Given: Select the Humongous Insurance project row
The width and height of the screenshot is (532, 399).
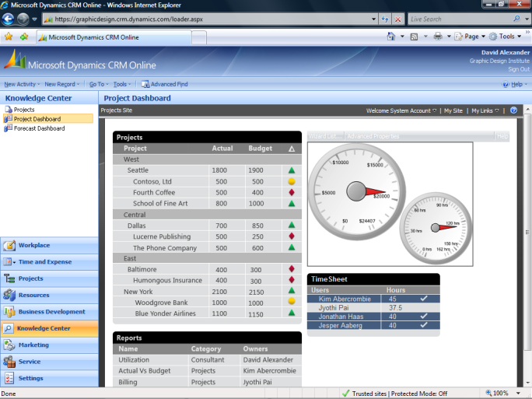Looking at the screenshot, I should pos(207,280).
